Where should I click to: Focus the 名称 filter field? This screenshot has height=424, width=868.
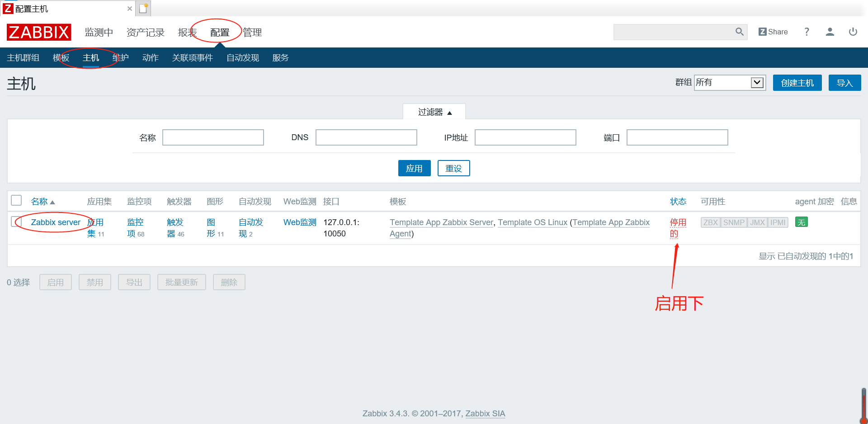(x=213, y=137)
